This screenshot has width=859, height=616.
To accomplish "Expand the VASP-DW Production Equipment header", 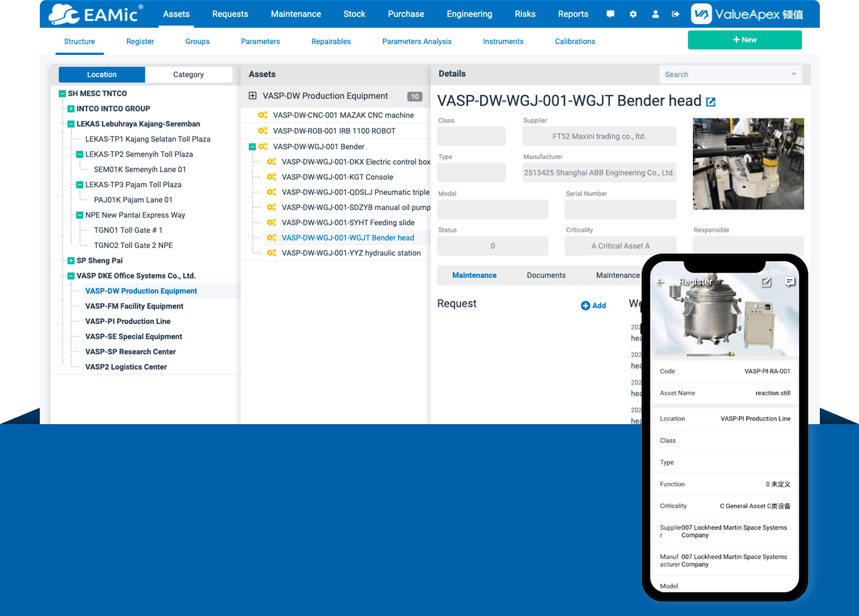I will click(x=252, y=96).
